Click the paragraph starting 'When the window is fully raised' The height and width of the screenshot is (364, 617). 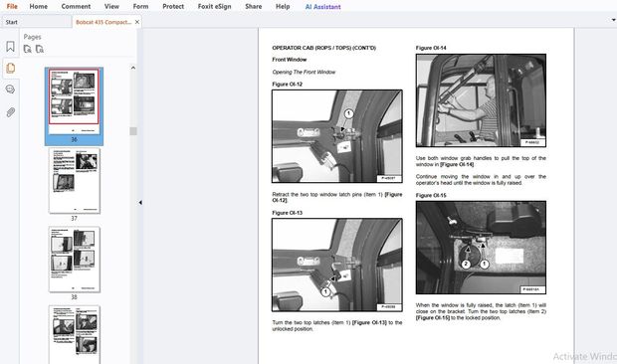tap(481, 311)
